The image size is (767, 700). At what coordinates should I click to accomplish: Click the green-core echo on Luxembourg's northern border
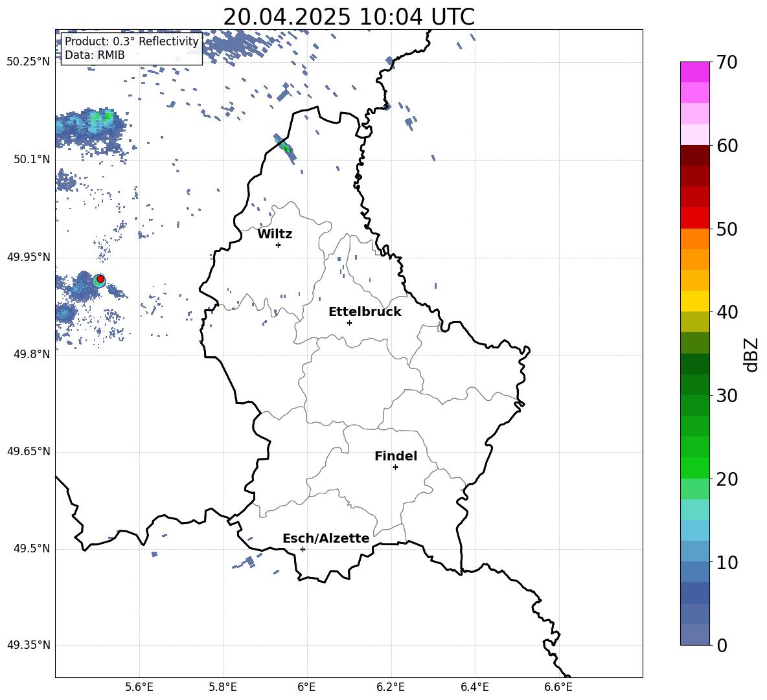(x=285, y=147)
